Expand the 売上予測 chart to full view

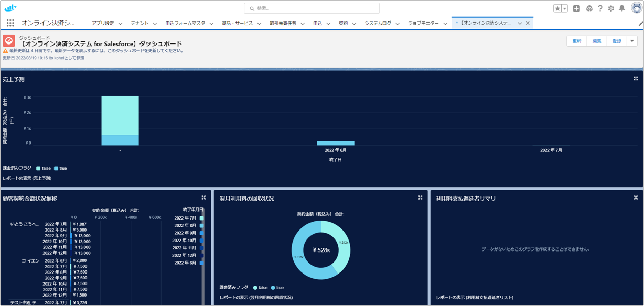tap(636, 79)
